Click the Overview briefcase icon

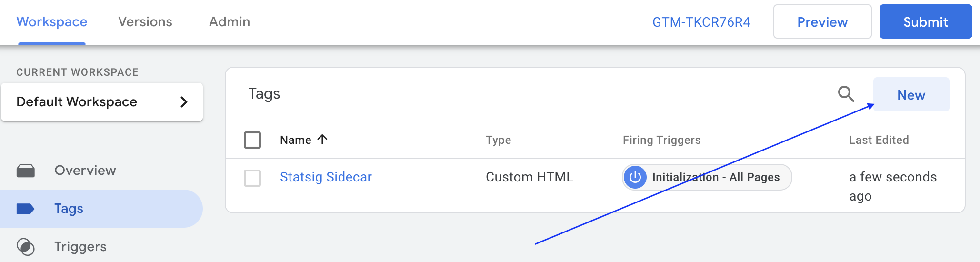point(26,171)
